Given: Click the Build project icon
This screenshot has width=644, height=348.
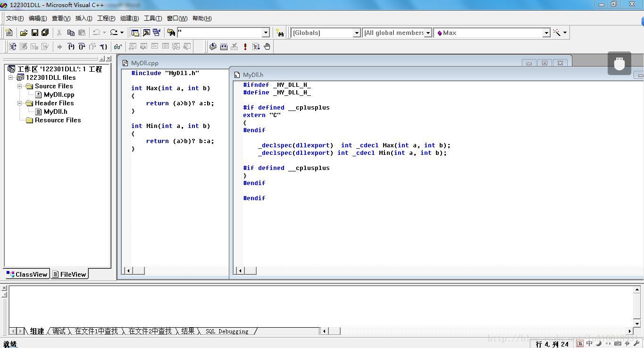Looking at the screenshot, I should [224, 46].
